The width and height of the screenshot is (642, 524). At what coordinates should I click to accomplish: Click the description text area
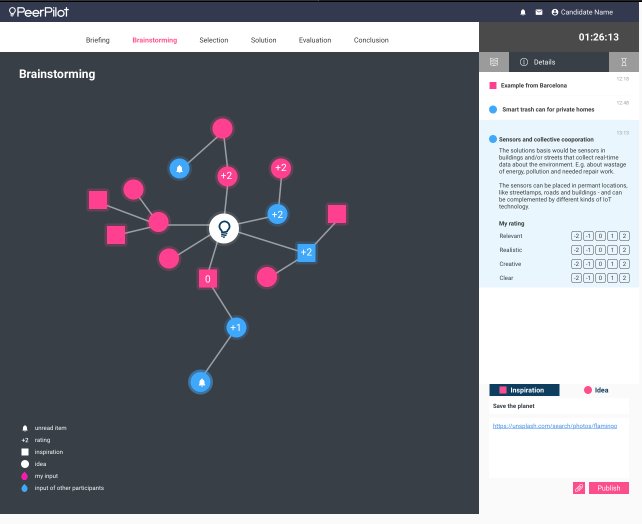coord(559,448)
